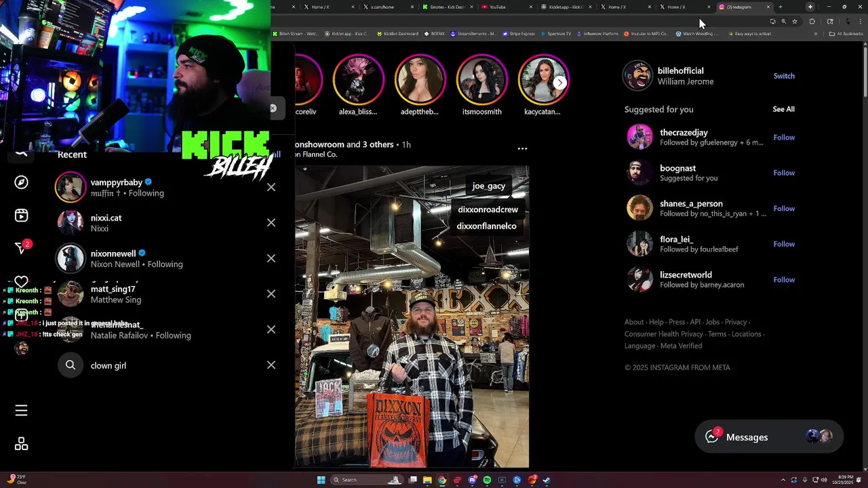
Task: Switch account from billehofficial
Action: tap(784, 76)
